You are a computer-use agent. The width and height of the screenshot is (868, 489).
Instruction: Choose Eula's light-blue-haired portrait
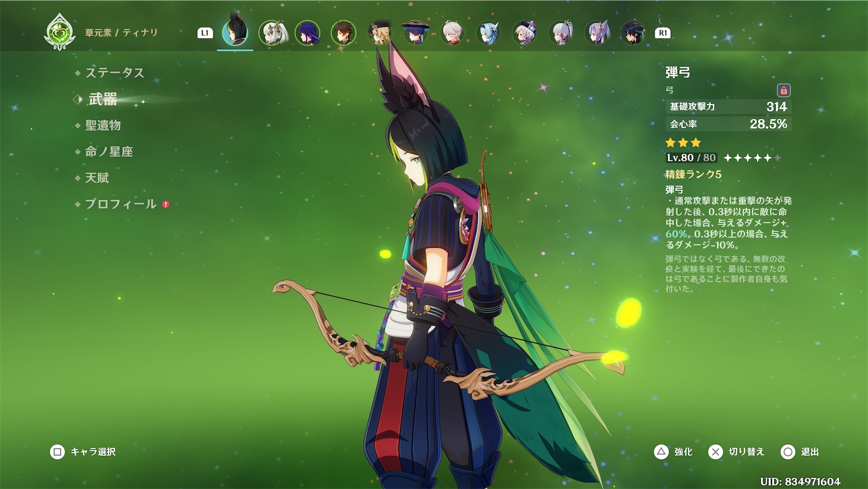point(489,32)
